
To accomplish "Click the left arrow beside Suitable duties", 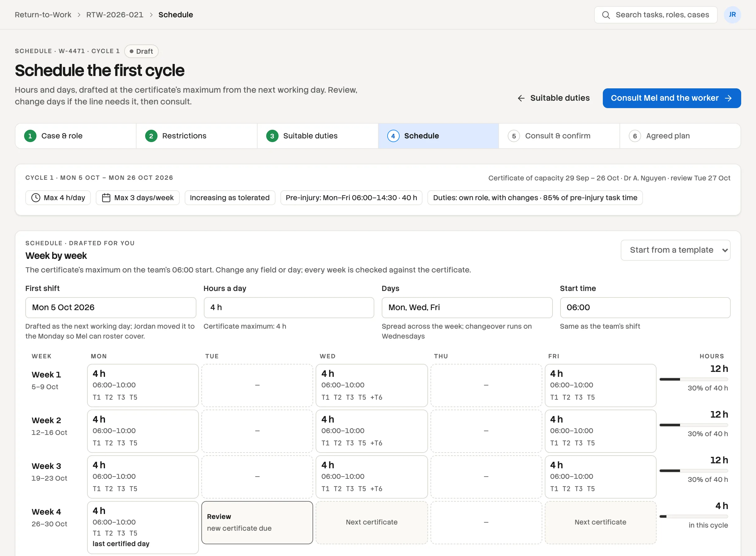I will [x=521, y=98].
